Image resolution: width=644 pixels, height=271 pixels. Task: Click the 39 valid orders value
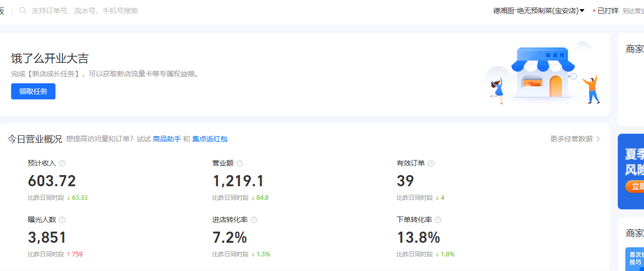click(x=405, y=181)
